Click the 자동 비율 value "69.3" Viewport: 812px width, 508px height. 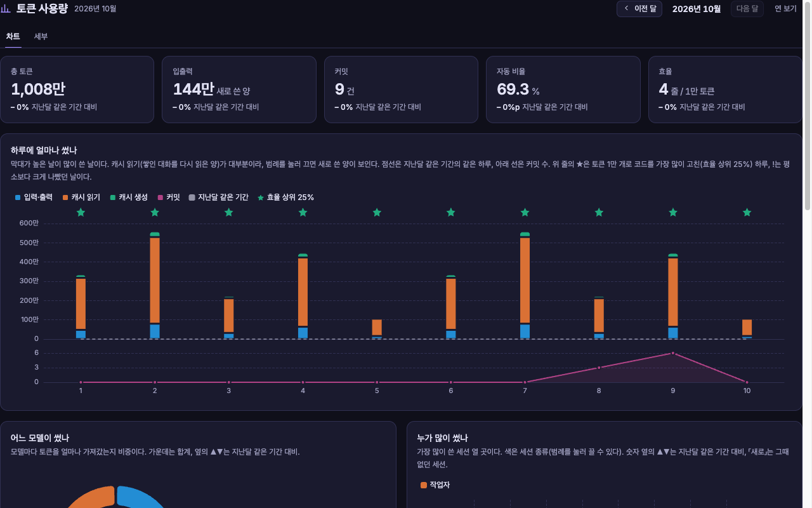pyautogui.click(x=513, y=90)
